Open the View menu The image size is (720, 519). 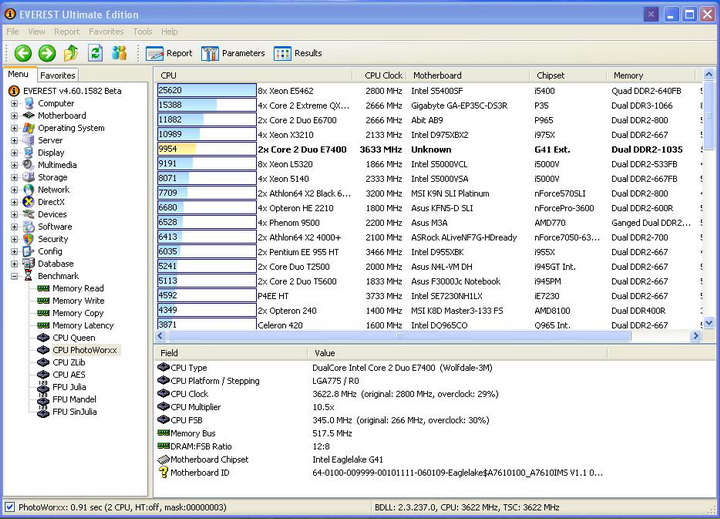pos(36,32)
